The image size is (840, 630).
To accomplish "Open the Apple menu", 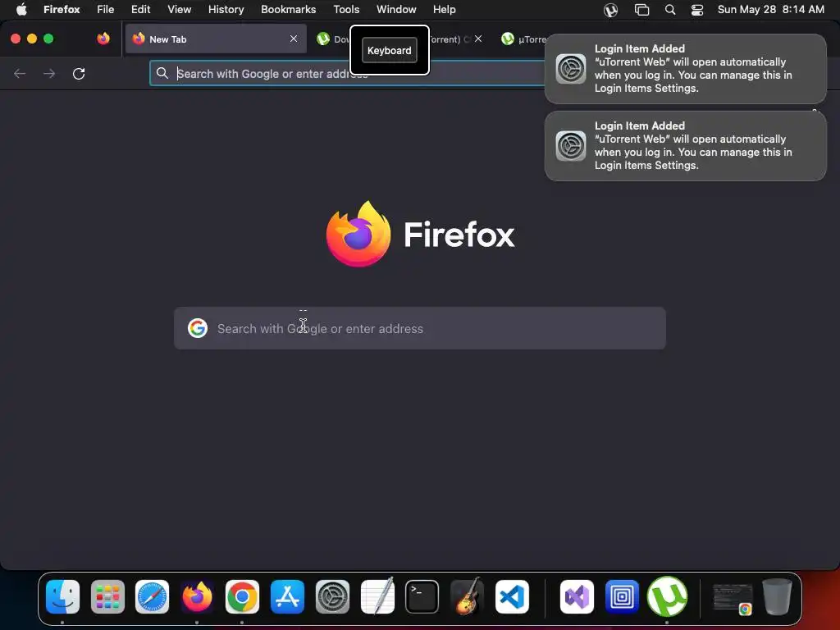I will point(21,9).
